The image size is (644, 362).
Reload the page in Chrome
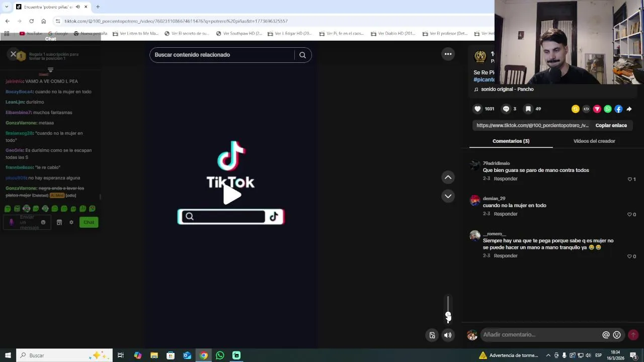point(31,21)
